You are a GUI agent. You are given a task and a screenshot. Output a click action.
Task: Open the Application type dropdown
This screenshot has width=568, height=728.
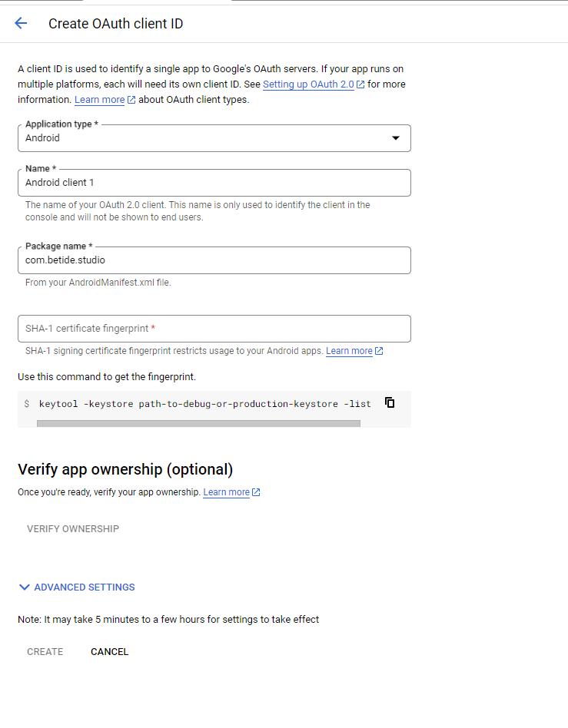214,138
